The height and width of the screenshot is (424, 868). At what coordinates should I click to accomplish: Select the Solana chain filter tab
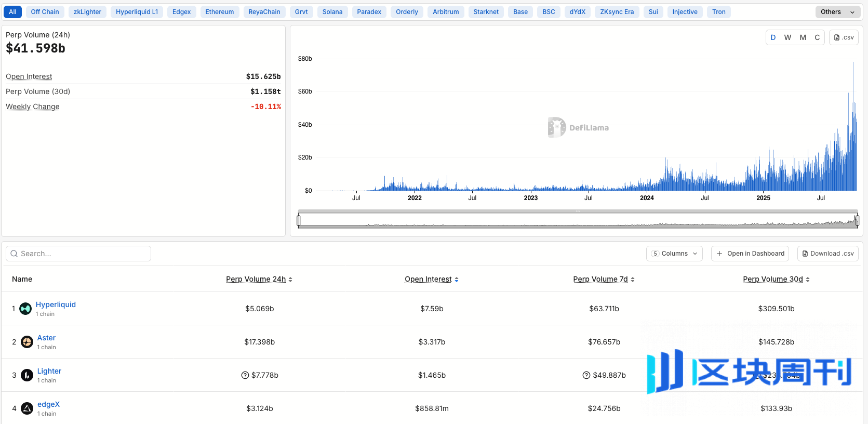(332, 12)
